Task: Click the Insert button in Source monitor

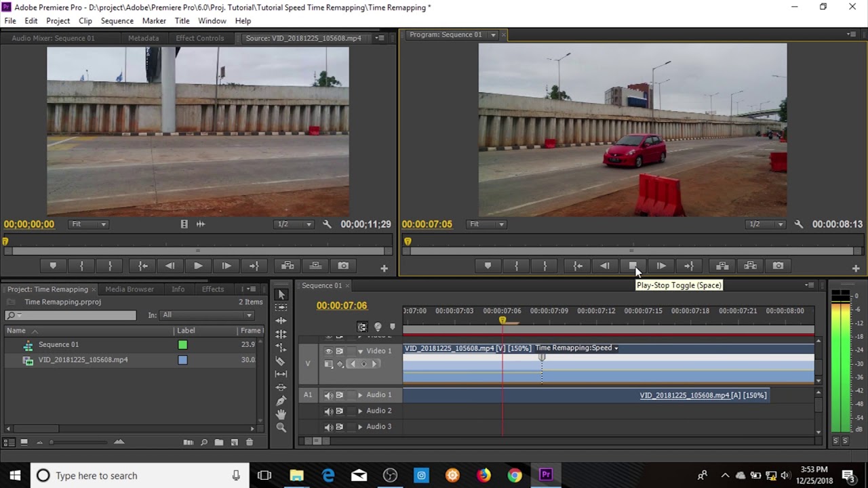Action: [x=288, y=266]
